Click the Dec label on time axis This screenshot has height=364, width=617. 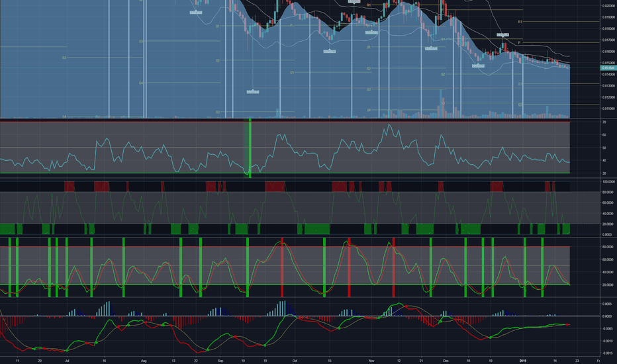[x=446, y=361]
